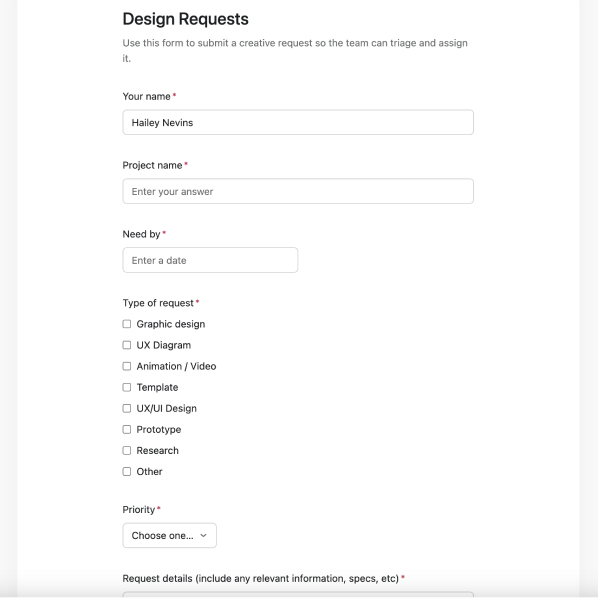Click the chevron in Priority dropdown
Screen dimensions: 598x598
[x=203, y=535]
